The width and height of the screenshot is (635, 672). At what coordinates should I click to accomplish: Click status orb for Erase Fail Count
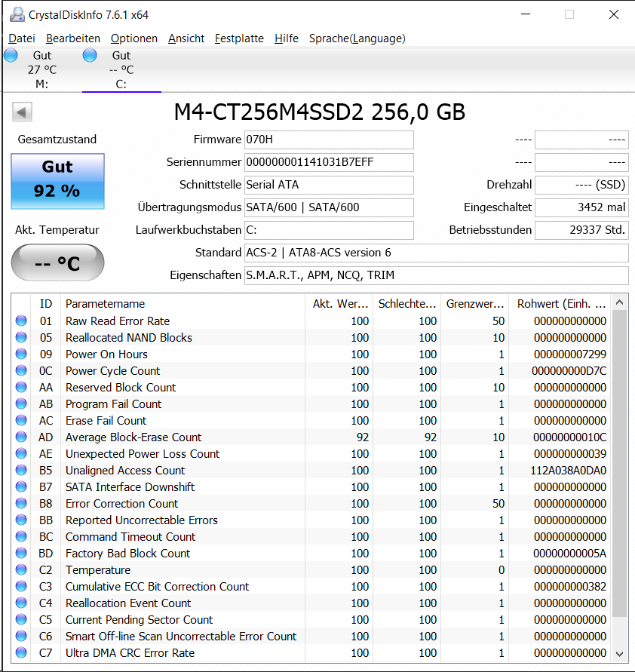click(21, 420)
